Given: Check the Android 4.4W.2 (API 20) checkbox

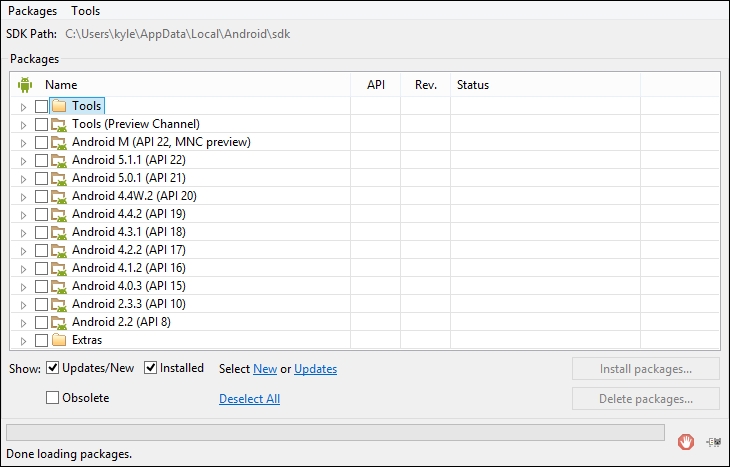Looking at the screenshot, I should [x=41, y=196].
